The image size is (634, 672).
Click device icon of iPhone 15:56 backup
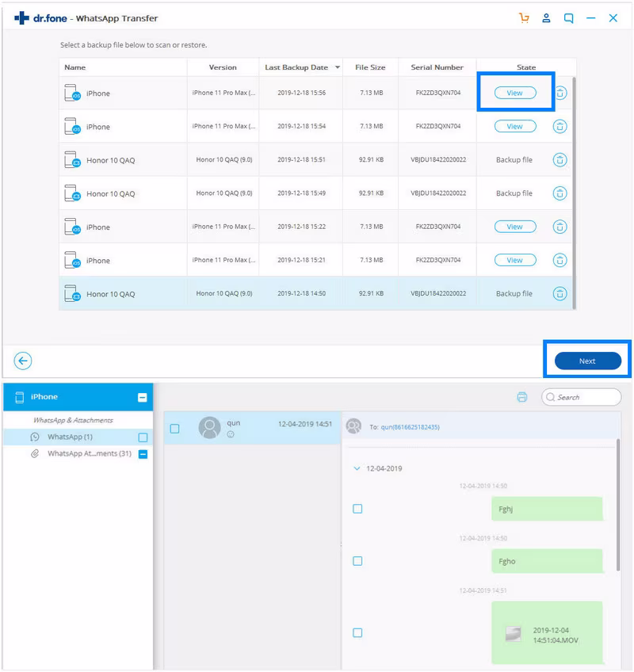(x=72, y=93)
